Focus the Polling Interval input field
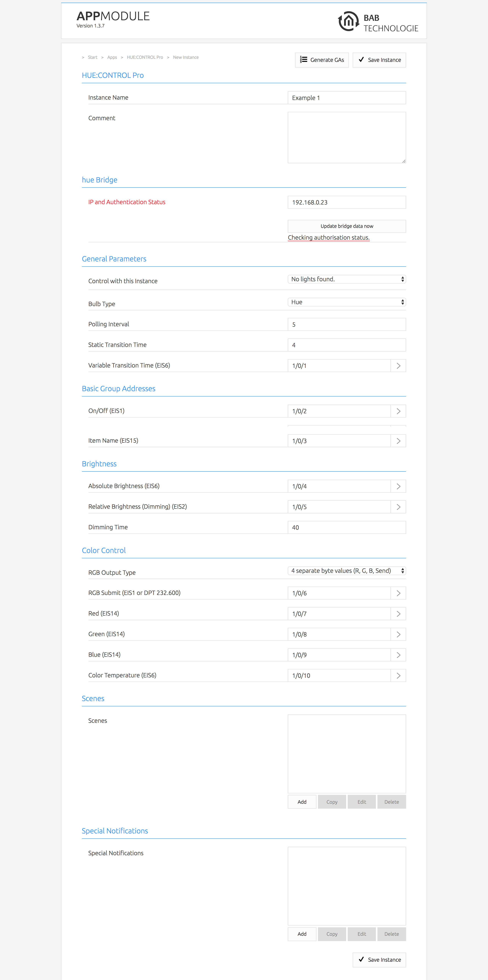This screenshot has height=980, width=488. point(347,325)
